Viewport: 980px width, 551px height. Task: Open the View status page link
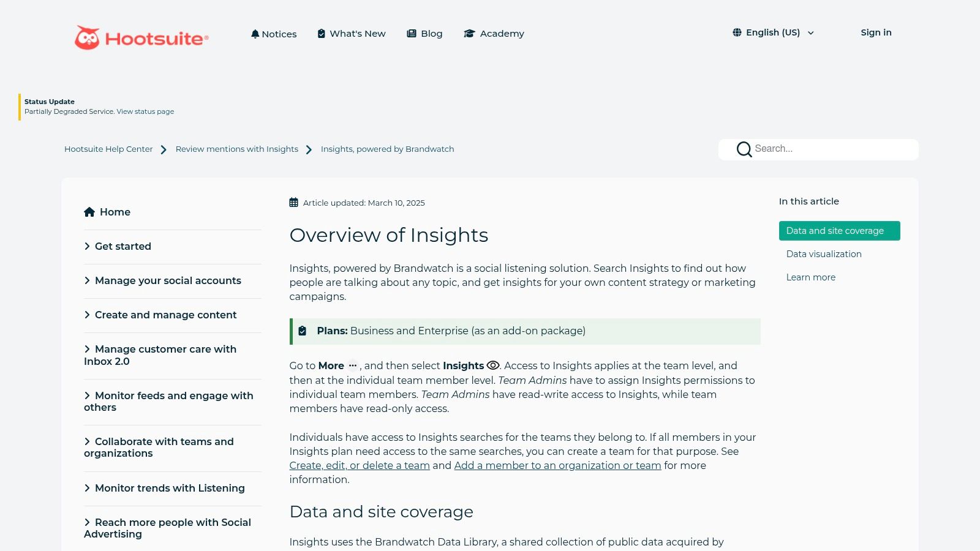145,111
